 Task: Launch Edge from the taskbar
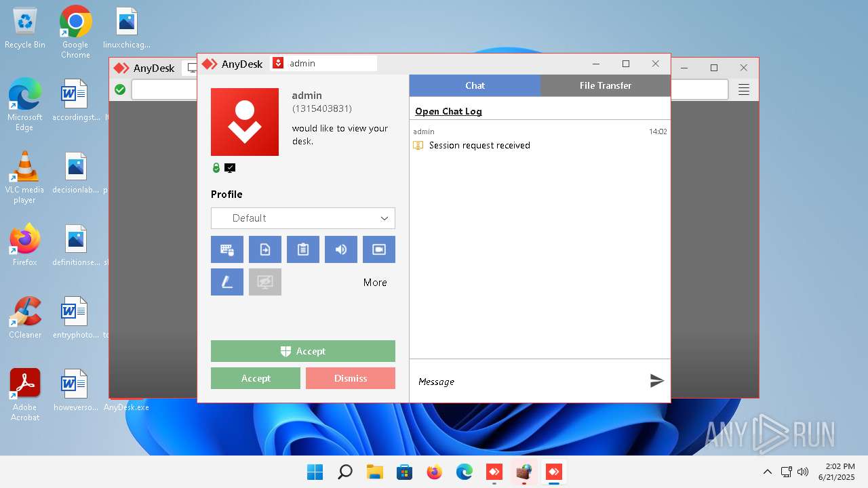tap(465, 472)
